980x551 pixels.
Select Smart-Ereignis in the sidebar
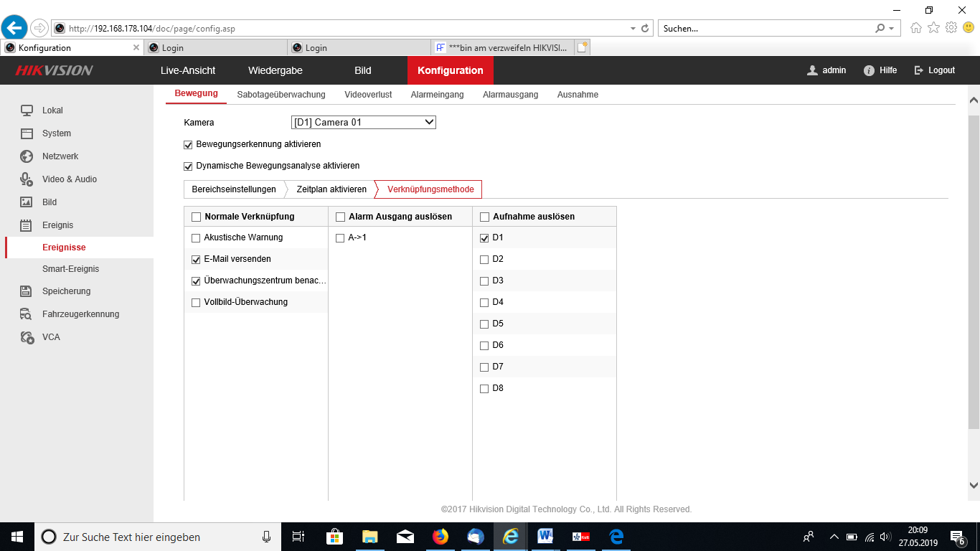(x=70, y=269)
